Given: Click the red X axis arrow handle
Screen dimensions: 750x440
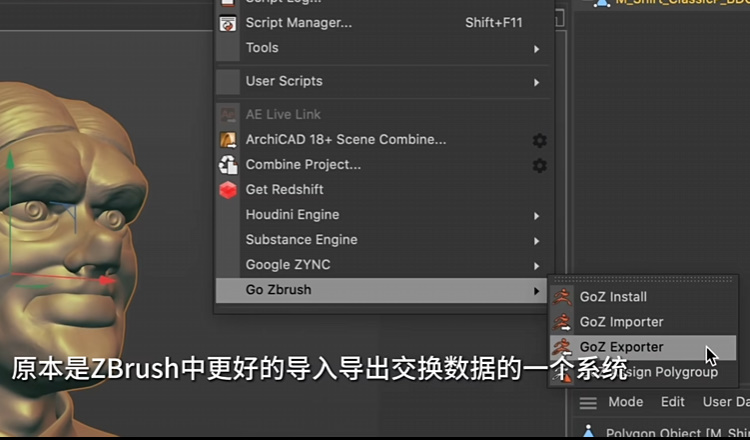Looking at the screenshot, I should [x=108, y=280].
